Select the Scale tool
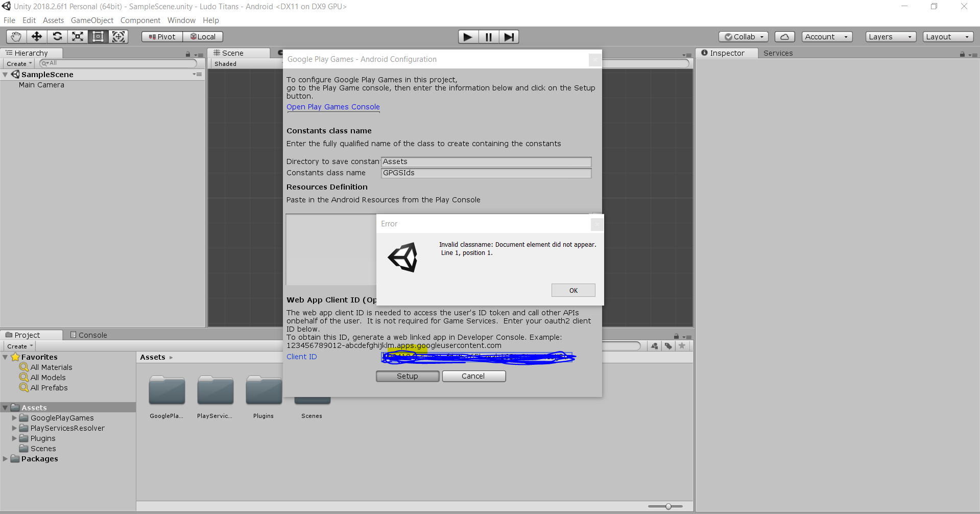The width and height of the screenshot is (980, 514). (78, 36)
